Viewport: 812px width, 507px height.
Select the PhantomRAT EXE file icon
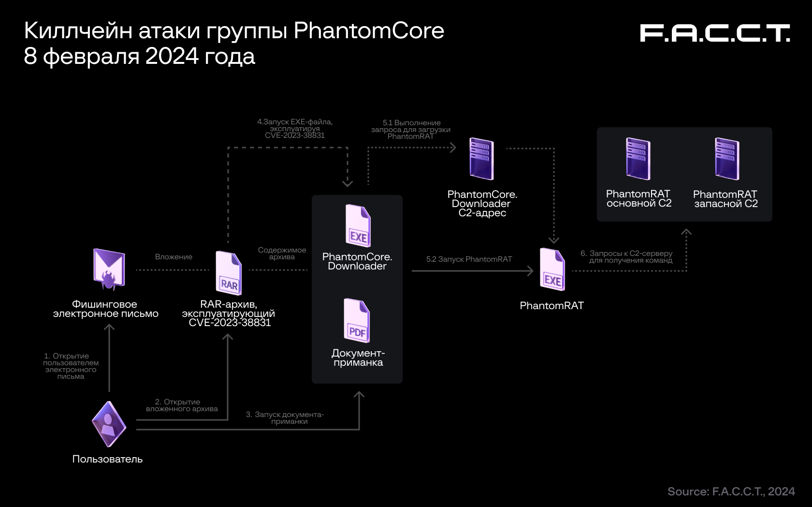551,270
